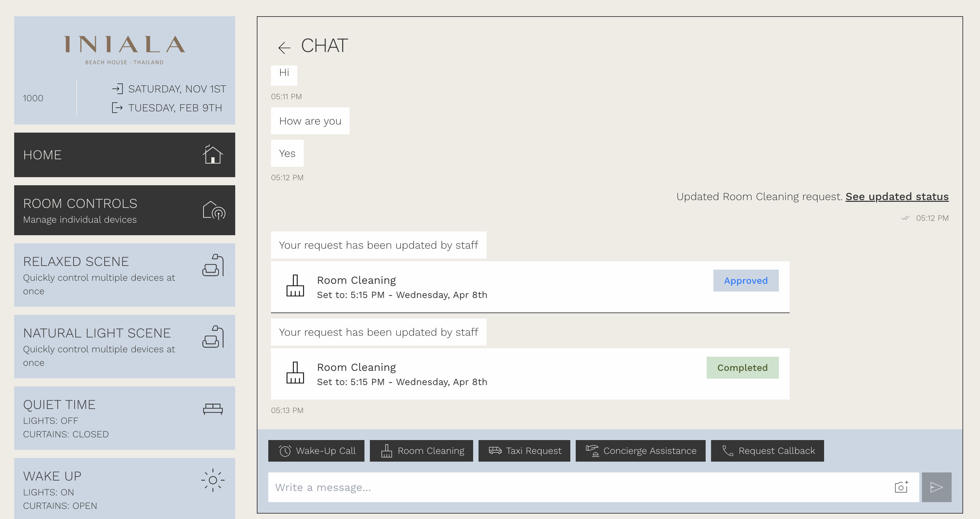Click room number 1000
Screen dimensions: 980x519
click(33, 98)
